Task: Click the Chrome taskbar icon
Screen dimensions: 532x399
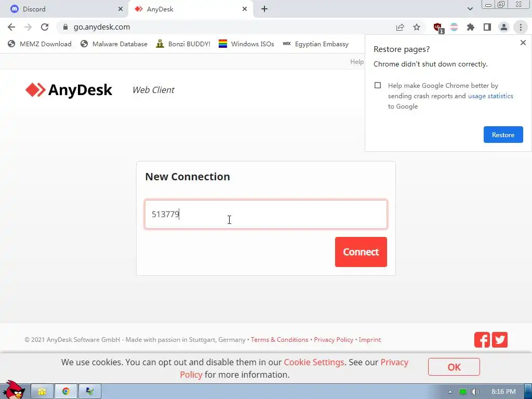Action: coord(66,392)
